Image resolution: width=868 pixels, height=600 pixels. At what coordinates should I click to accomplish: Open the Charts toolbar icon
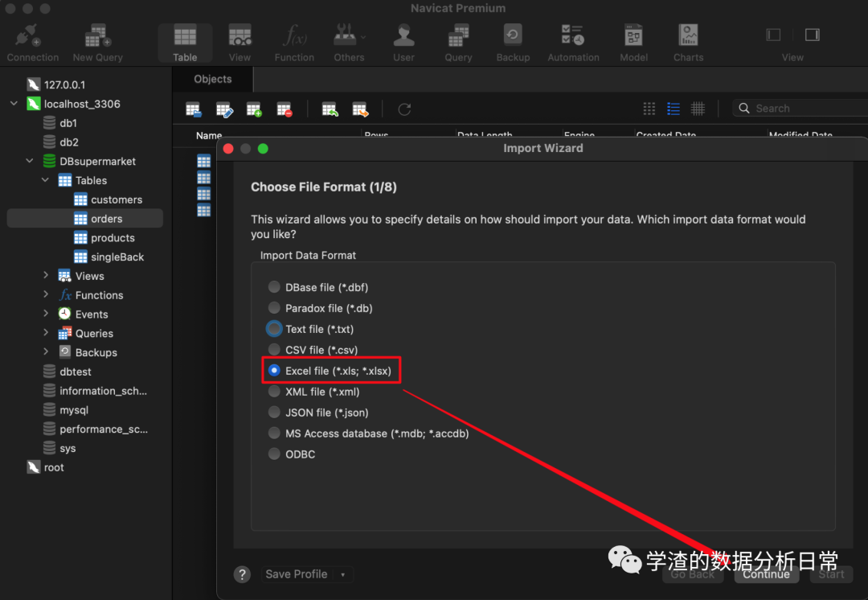coord(688,43)
